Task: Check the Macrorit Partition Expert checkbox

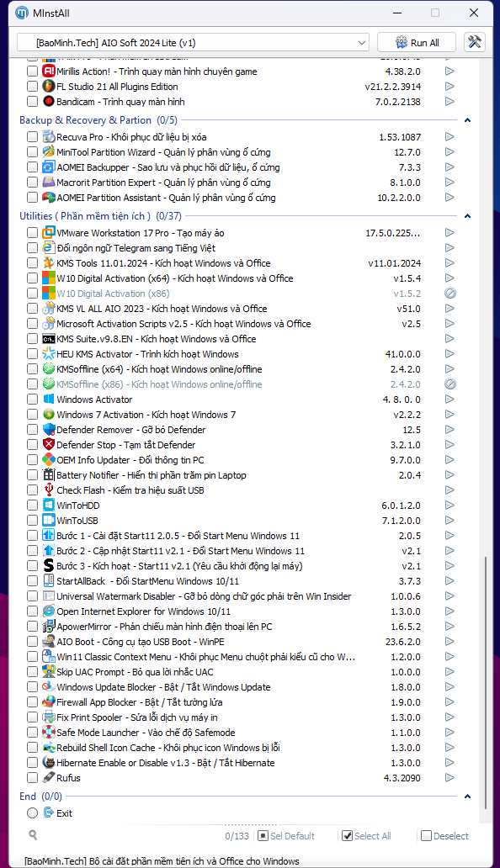Action: click(32, 183)
